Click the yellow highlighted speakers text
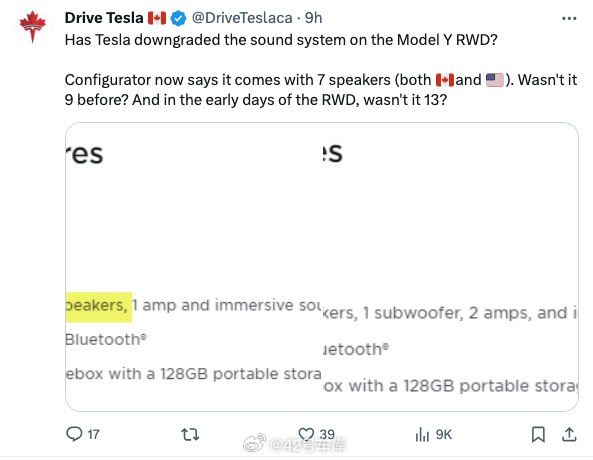 point(99,307)
